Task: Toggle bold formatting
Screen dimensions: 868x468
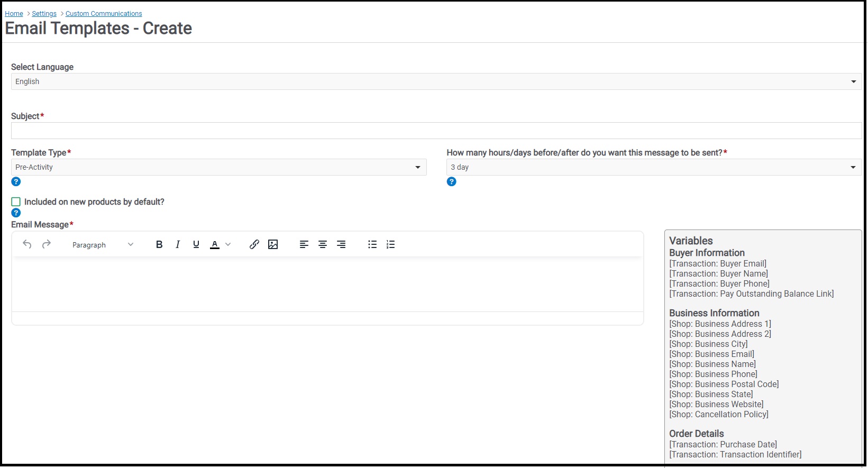Action: pos(159,244)
